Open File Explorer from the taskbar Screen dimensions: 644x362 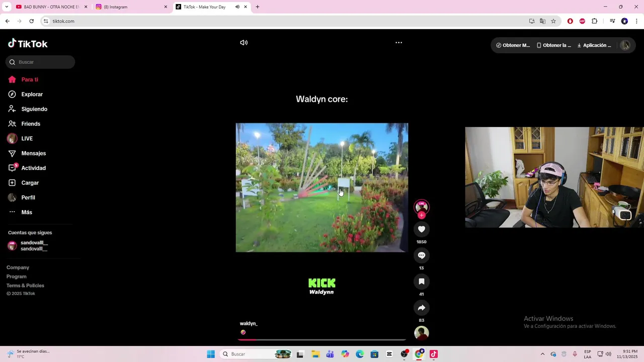[315, 354]
